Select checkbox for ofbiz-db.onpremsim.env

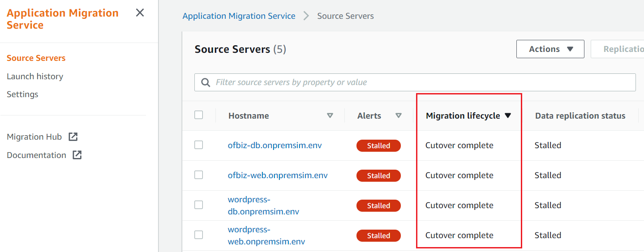coord(199,145)
